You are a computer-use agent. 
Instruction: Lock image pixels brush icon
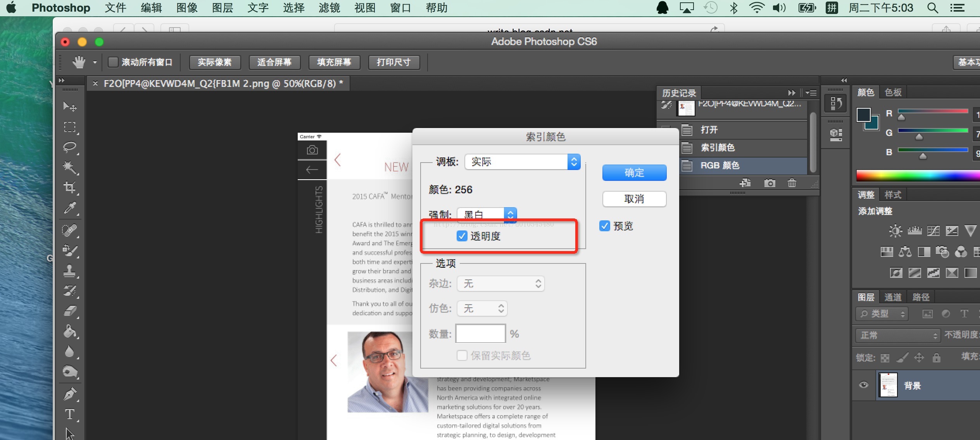pos(902,357)
